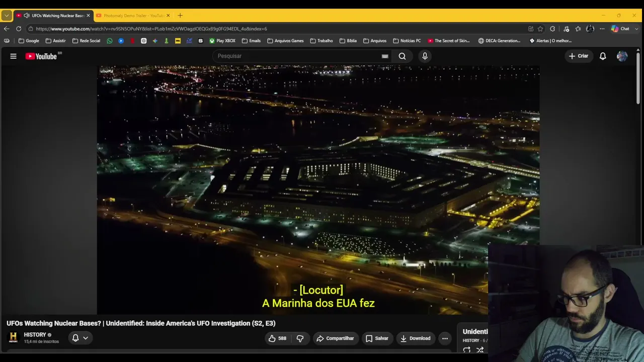This screenshot has height=362, width=644.
Task: Click the browser address bar URL
Action: coord(151,29)
